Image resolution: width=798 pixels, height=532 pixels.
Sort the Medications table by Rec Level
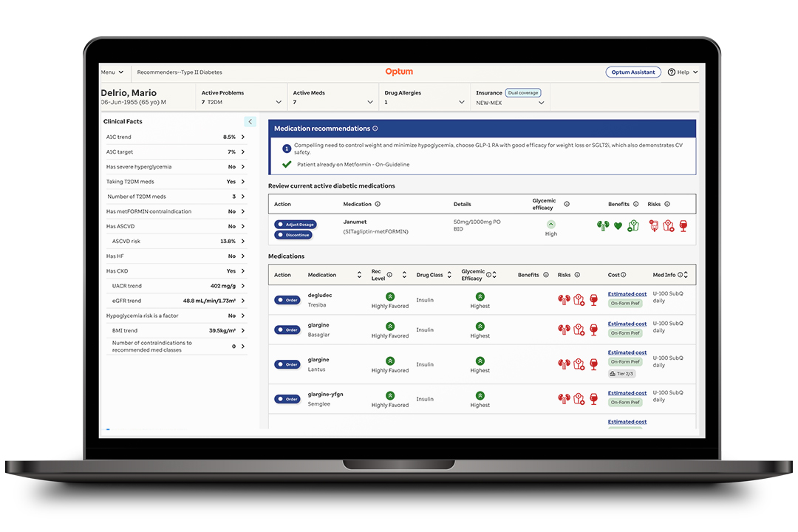404,275
